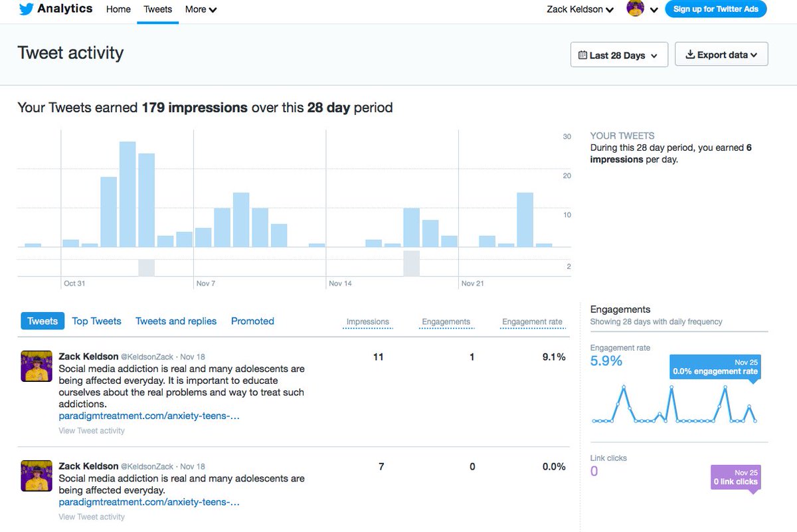Open the Last 28 Days date picker
The width and height of the screenshot is (797, 532).
point(618,55)
